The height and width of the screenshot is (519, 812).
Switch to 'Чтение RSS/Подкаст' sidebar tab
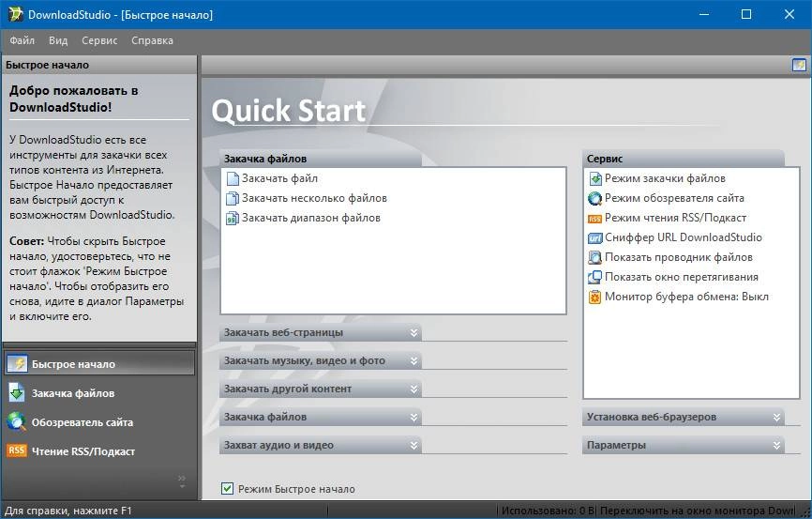coord(99,451)
